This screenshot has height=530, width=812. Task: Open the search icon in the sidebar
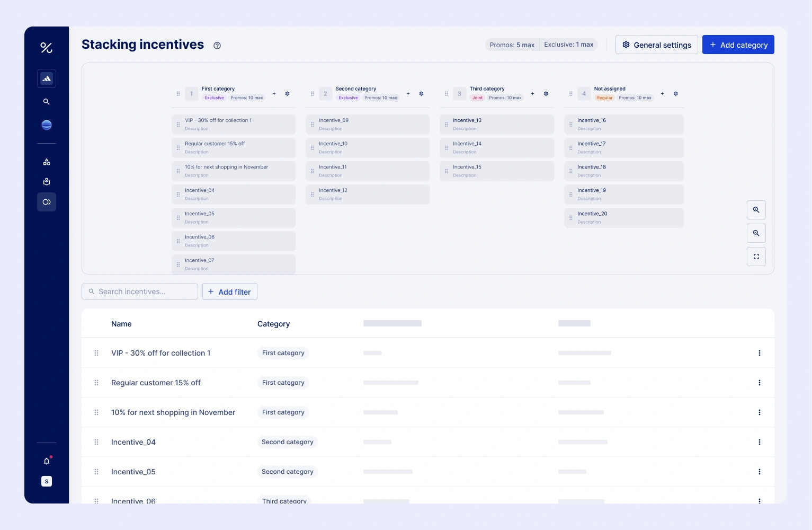(x=47, y=102)
